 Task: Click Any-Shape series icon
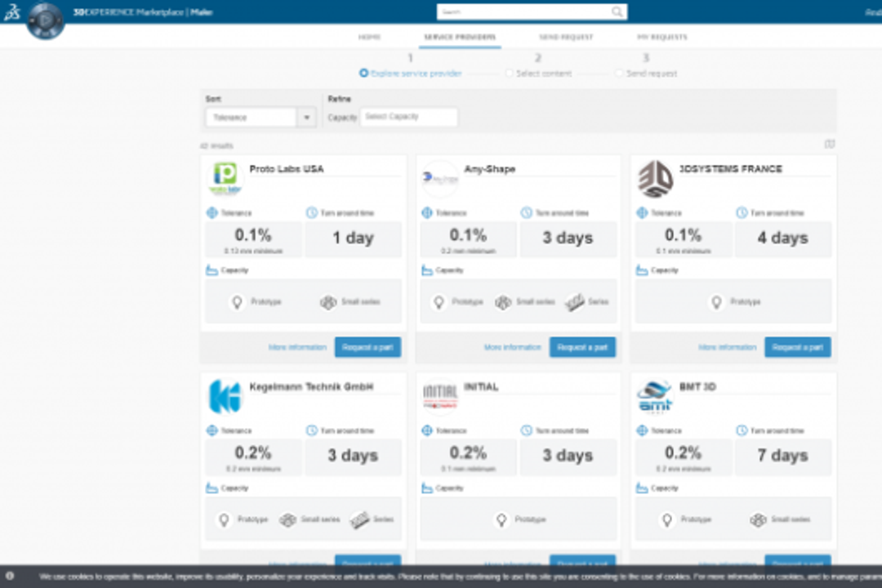(575, 302)
